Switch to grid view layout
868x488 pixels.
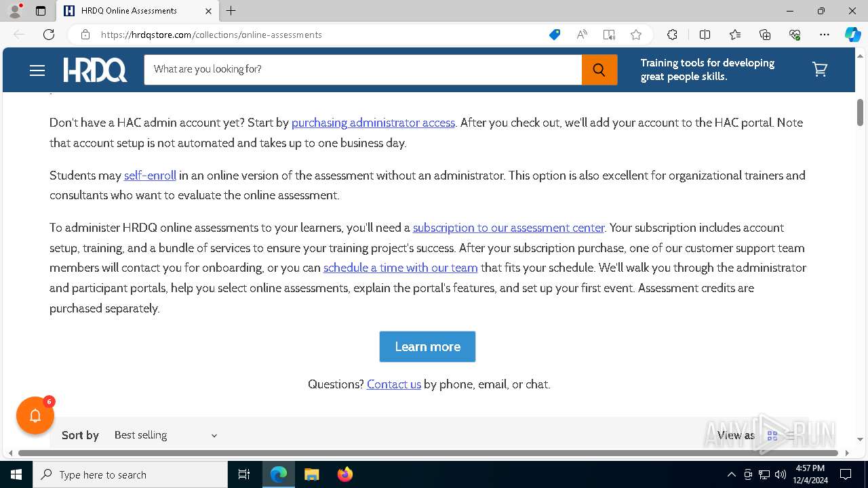(772, 436)
